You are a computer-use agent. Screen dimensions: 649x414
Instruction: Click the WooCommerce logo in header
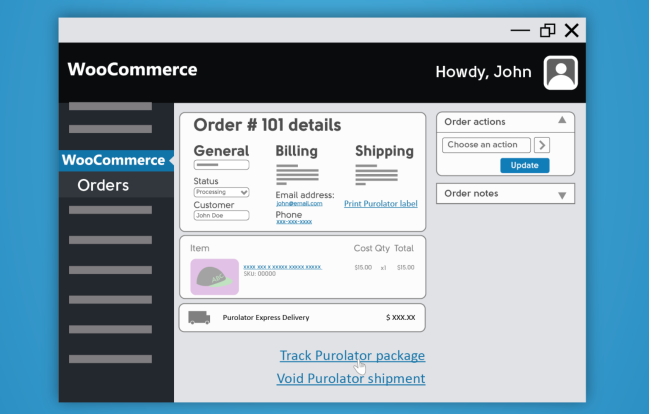132,69
